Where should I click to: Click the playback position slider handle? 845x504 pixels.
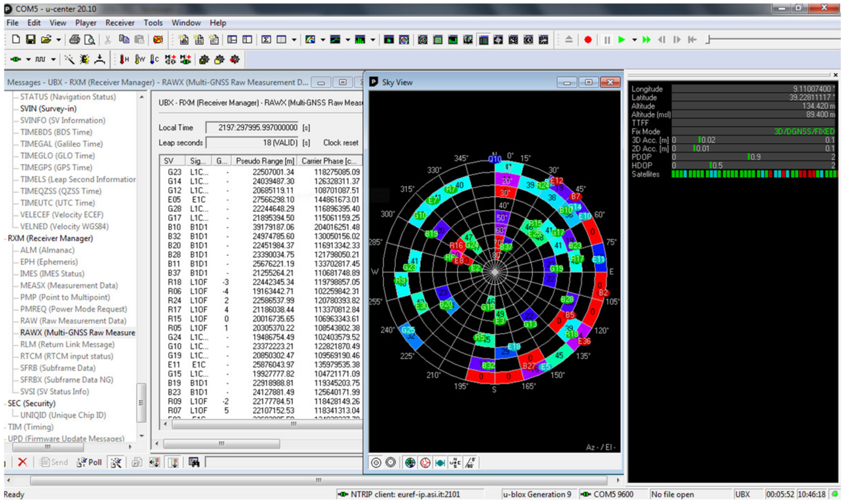coord(708,39)
